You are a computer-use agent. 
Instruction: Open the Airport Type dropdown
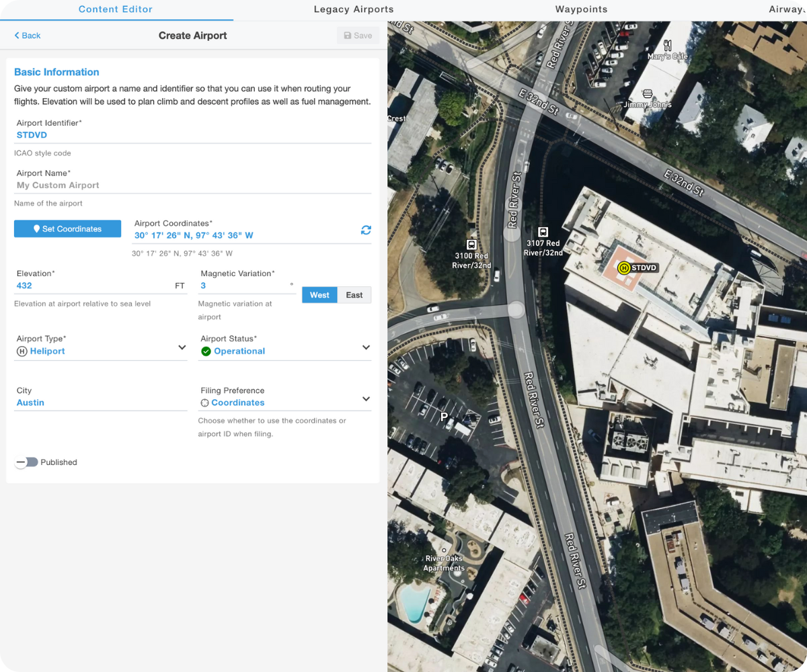(101, 351)
